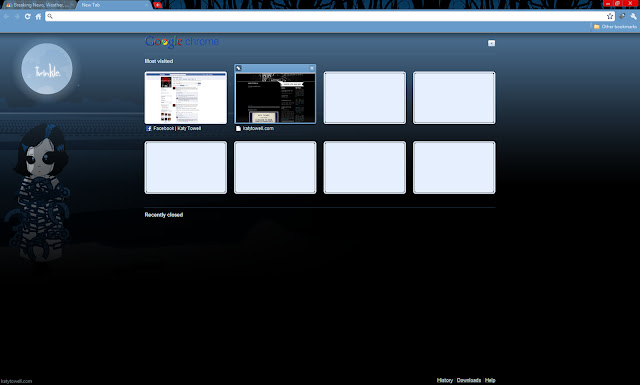Open the Facebook | Katy Towell thumbnail

pos(186,98)
